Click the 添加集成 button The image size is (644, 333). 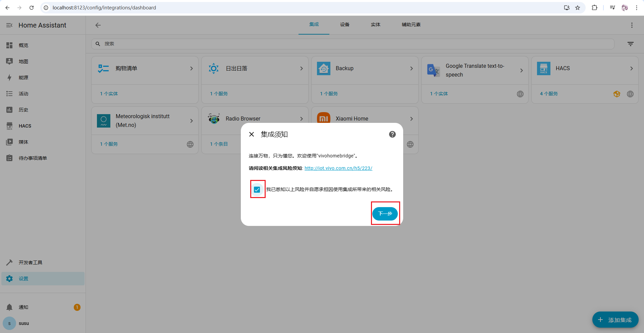click(x=615, y=320)
